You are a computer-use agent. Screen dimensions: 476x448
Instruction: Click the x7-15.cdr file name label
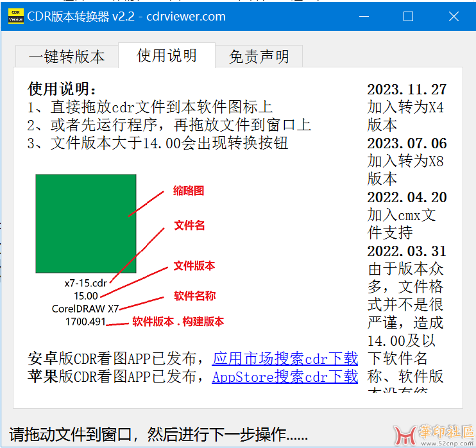click(85, 283)
